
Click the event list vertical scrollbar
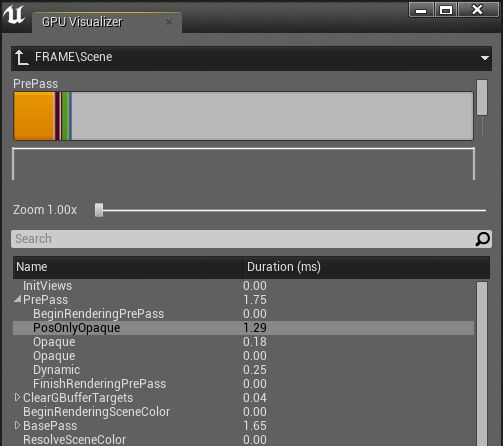pyautogui.click(x=482, y=364)
